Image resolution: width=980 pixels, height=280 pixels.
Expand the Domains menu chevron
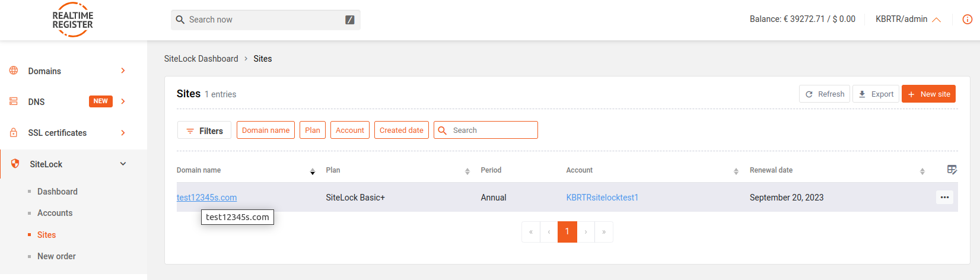123,71
